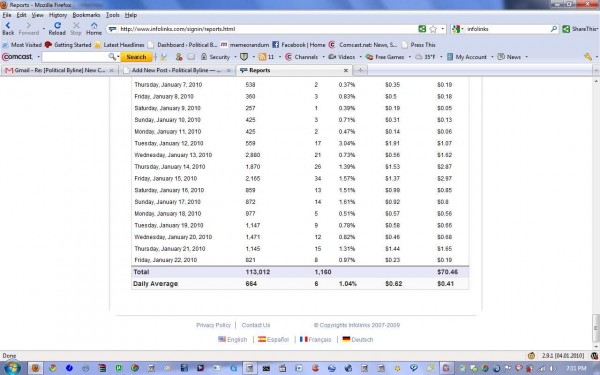This screenshot has width=600, height=375.
Task: Open Press This bookmarklet
Action: 419,45
